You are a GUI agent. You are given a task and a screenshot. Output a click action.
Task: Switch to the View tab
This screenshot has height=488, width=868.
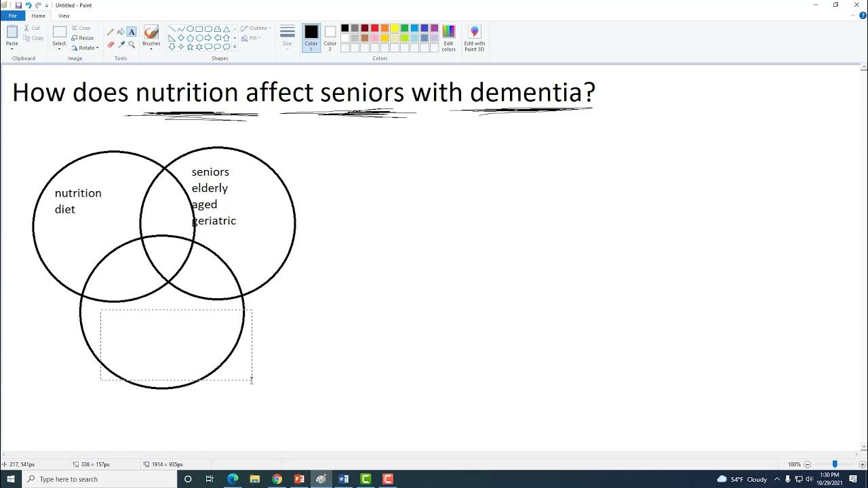64,16
